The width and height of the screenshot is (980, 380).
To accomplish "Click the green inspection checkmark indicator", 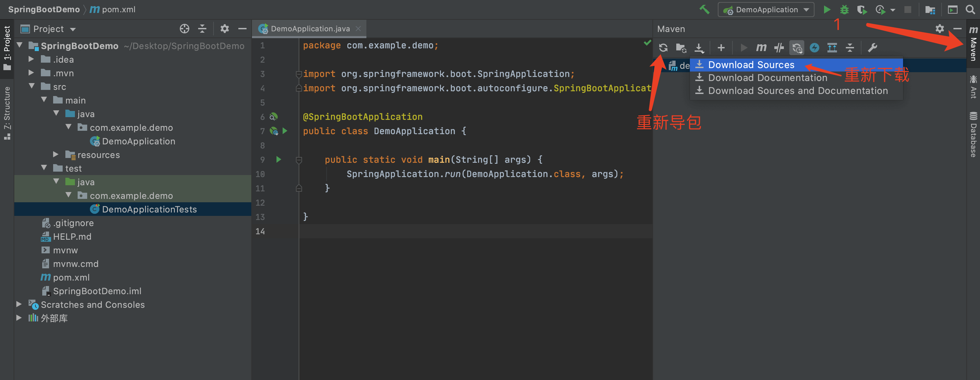I will click(x=647, y=42).
